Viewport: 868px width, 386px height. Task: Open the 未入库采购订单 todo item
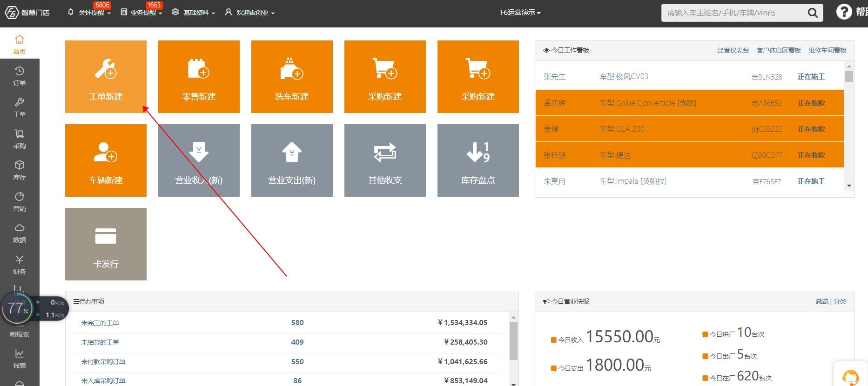coord(103,381)
